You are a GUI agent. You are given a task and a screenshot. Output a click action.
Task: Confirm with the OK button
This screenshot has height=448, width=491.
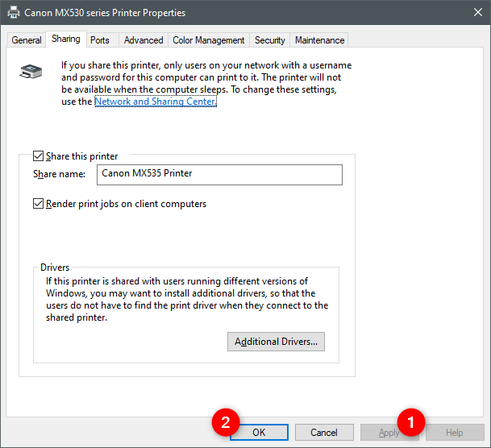point(259,433)
